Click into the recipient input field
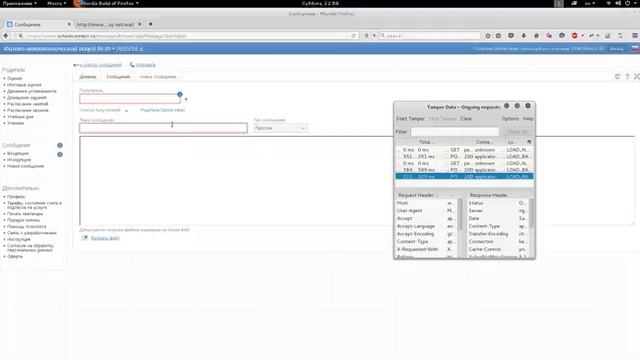 (x=130, y=99)
